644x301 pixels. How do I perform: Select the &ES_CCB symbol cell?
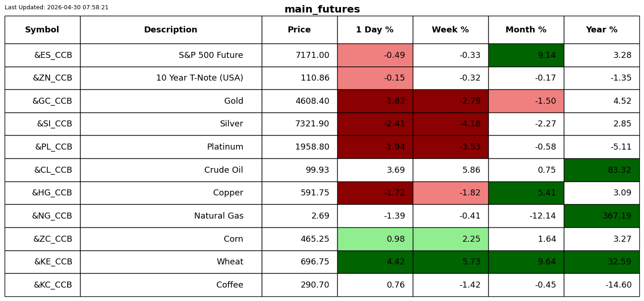(42, 55)
